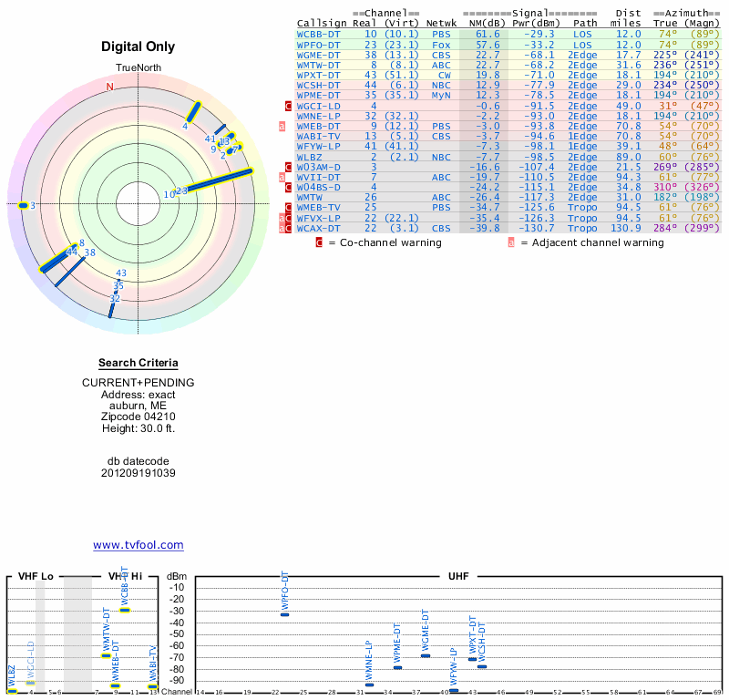Click the red N north marker on the radar
The width and height of the screenshot is (729, 700).
pyautogui.click(x=110, y=87)
